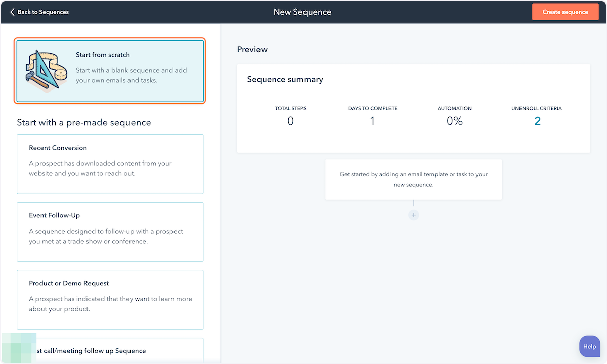
Task: Click the Automation value 0%
Action: tap(455, 121)
